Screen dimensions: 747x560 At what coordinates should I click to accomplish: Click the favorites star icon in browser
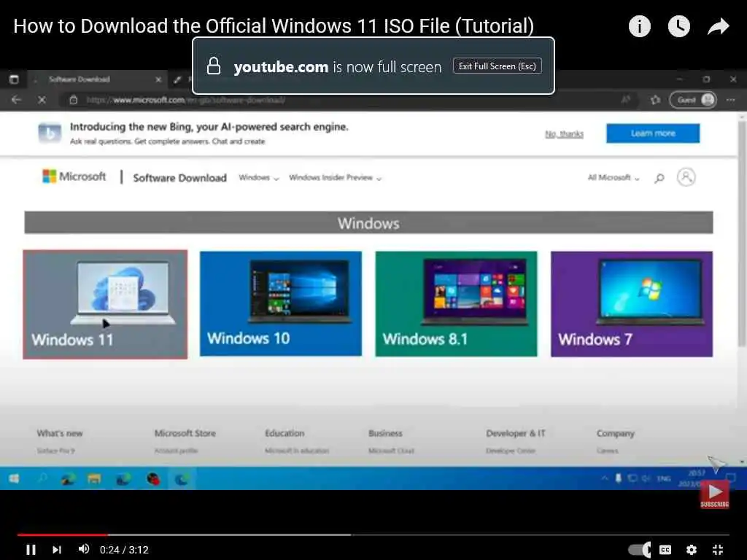pyautogui.click(x=656, y=100)
